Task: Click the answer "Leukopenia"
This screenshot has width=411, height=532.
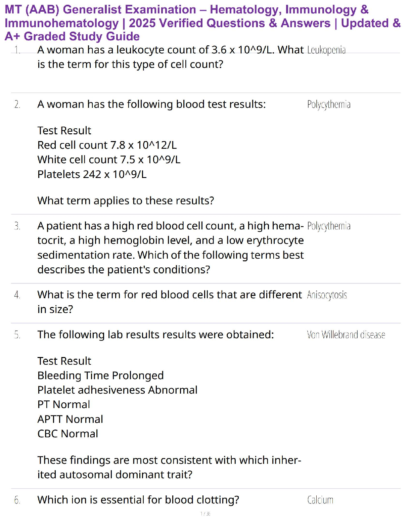Action: pyautogui.click(x=326, y=50)
